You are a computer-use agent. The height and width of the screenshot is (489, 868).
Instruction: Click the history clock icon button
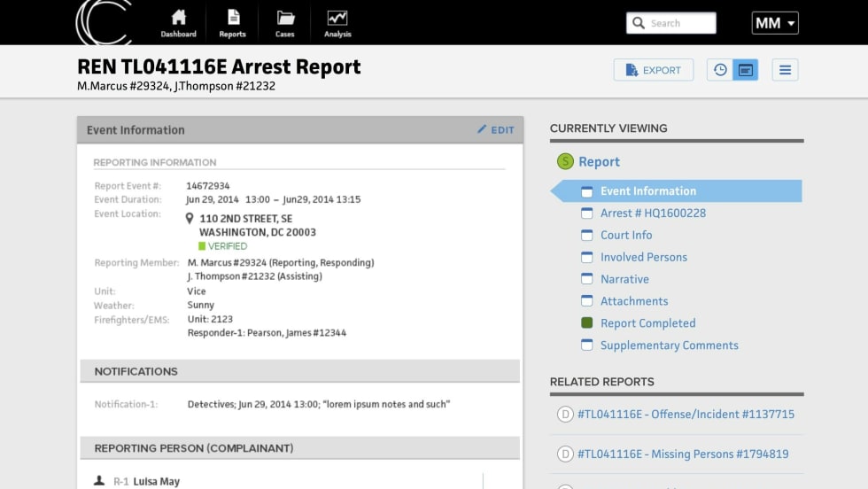(720, 70)
